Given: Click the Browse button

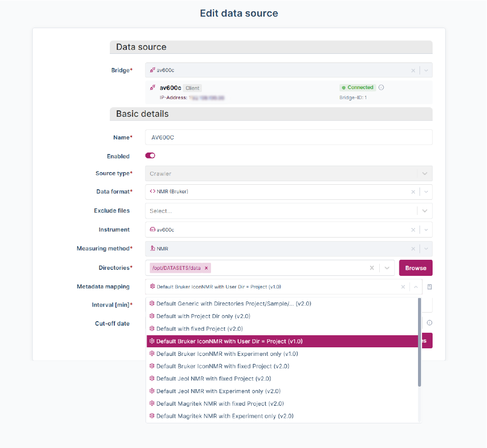Looking at the screenshot, I should pyautogui.click(x=415, y=268).
